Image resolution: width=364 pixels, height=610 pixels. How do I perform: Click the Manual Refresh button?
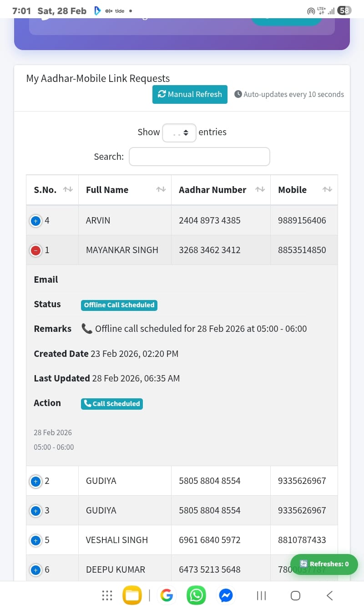[190, 94]
